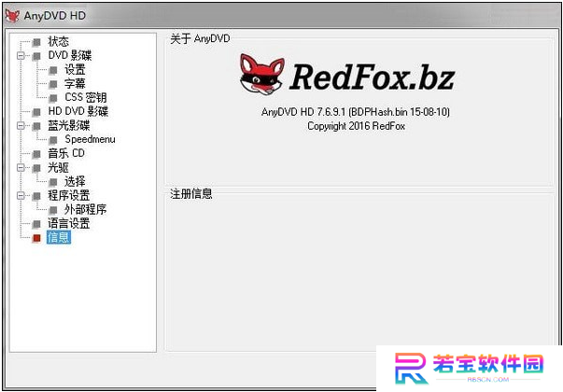The image size is (563, 392).
Task: Open the 字幕 settings
Action: click(75, 84)
